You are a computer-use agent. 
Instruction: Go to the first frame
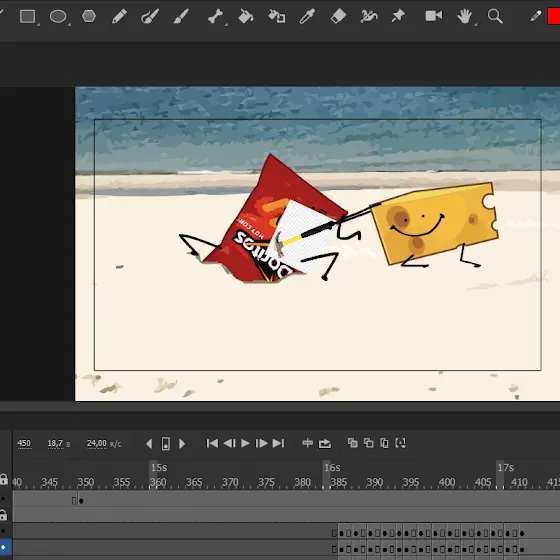tap(212, 443)
